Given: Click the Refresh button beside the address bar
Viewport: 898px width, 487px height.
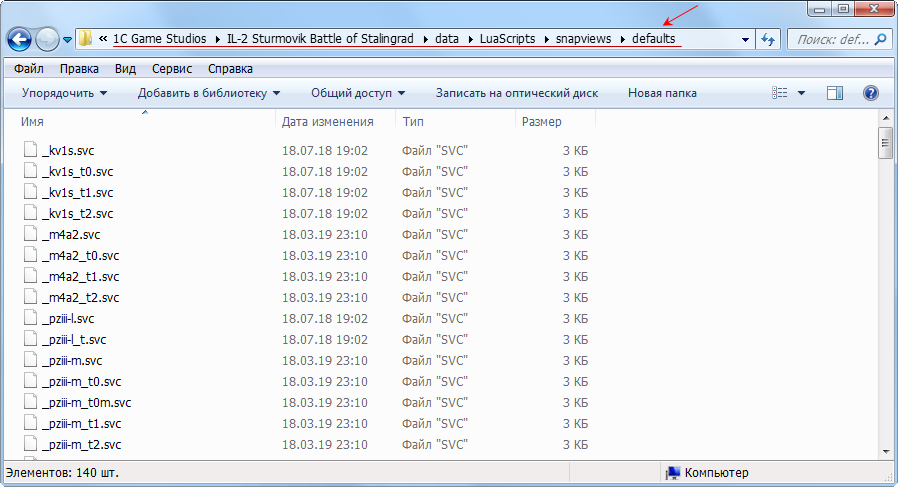Looking at the screenshot, I should pyautogui.click(x=767, y=40).
